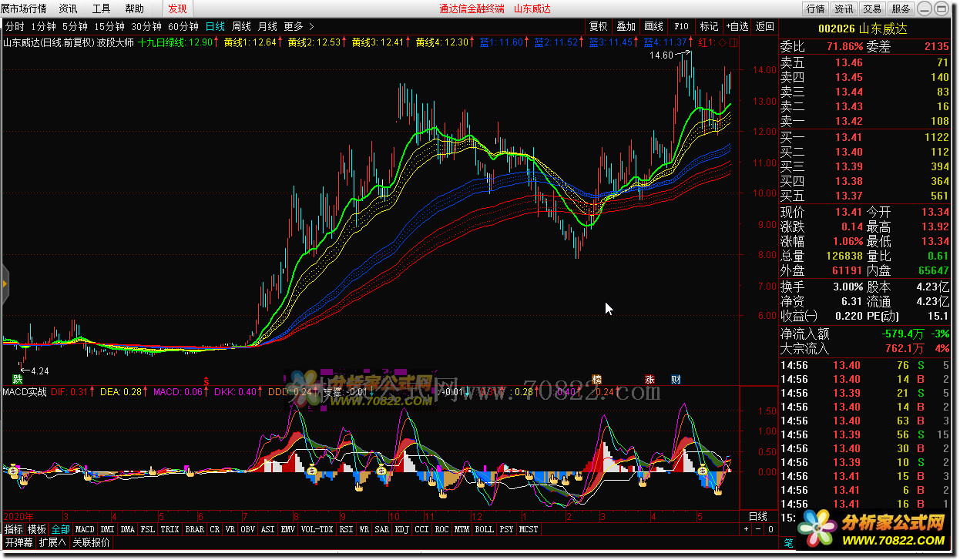Screen dimensions: 960x560
Task: Click the 标记 mark button
Action: (710, 26)
